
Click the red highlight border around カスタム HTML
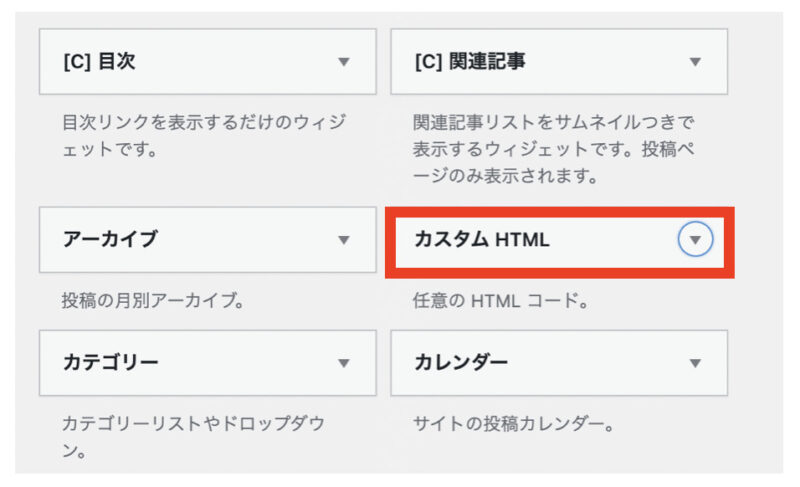(x=560, y=212)
